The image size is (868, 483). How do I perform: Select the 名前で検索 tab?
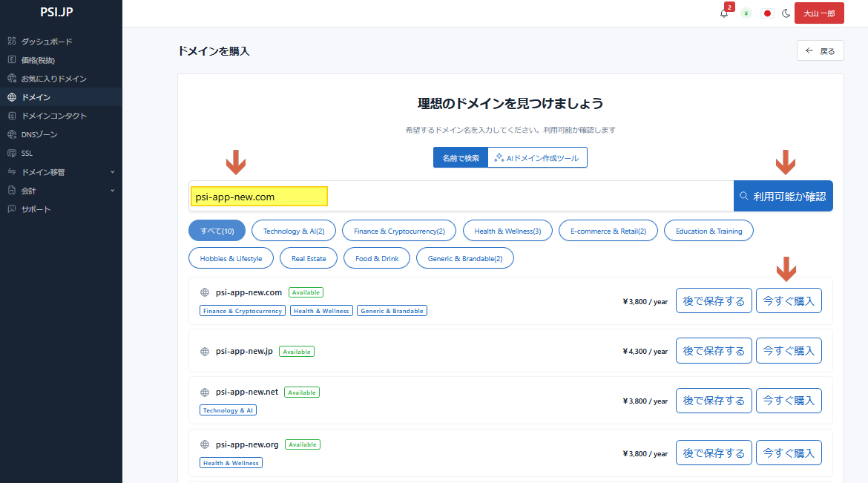click(460, 158)
